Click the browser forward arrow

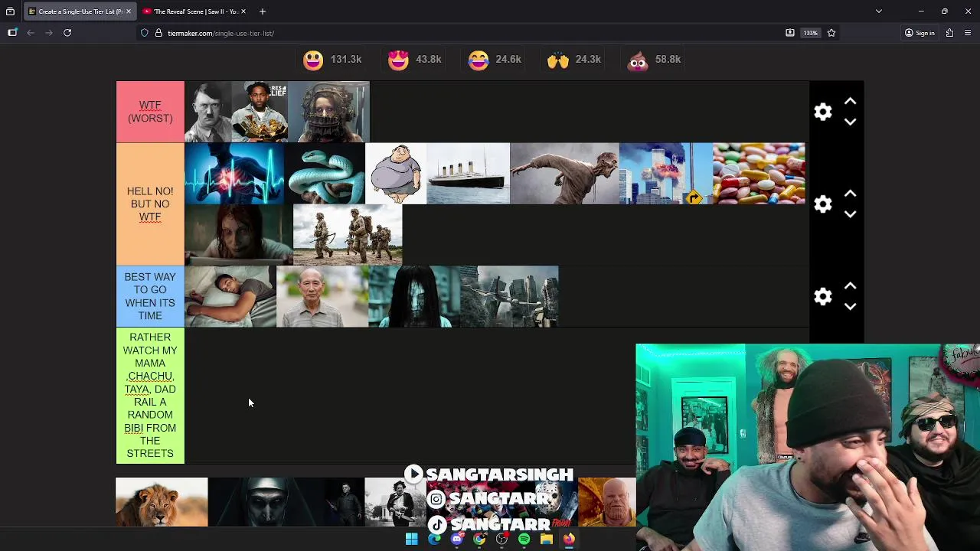(x=49, y=33)
